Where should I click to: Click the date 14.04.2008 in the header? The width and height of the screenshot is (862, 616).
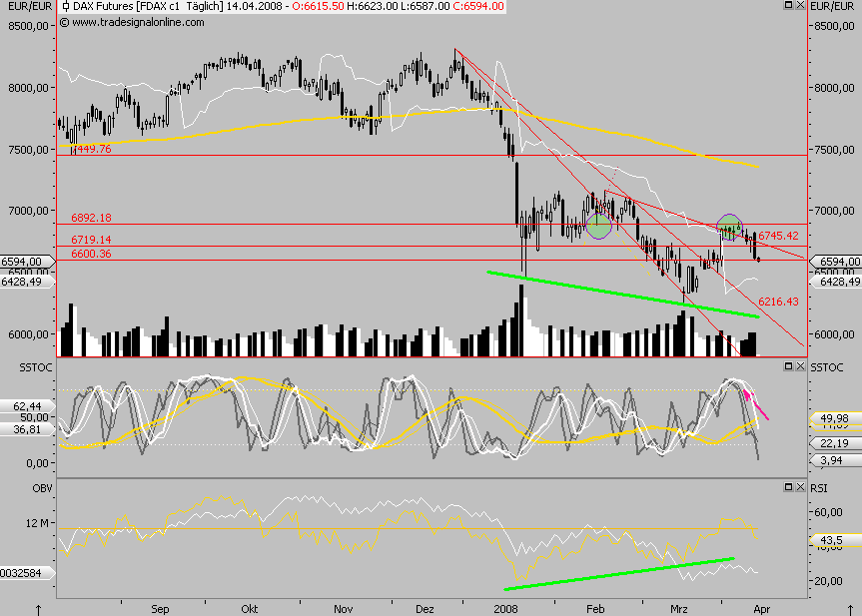tap(254, 7)
